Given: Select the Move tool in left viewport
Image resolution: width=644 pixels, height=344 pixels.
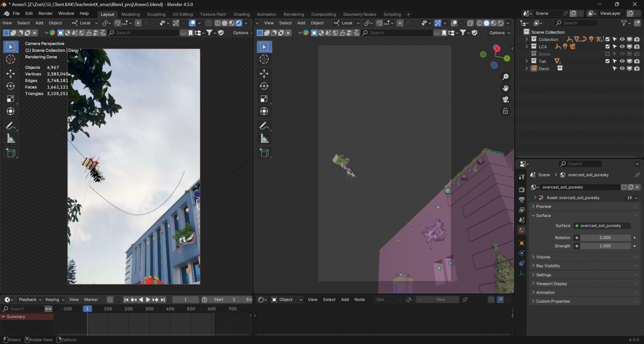Looking at the screenshot, I should click(11, 74).
